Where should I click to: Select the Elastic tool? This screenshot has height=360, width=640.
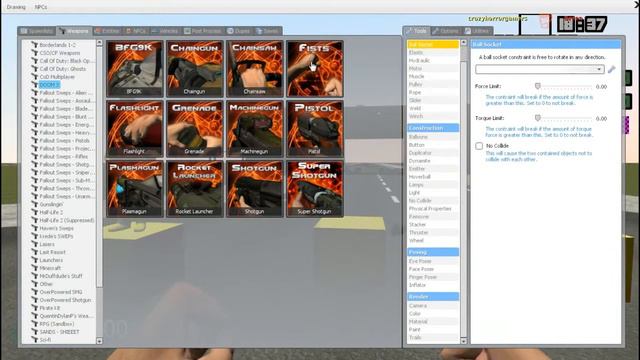[433, 52]
